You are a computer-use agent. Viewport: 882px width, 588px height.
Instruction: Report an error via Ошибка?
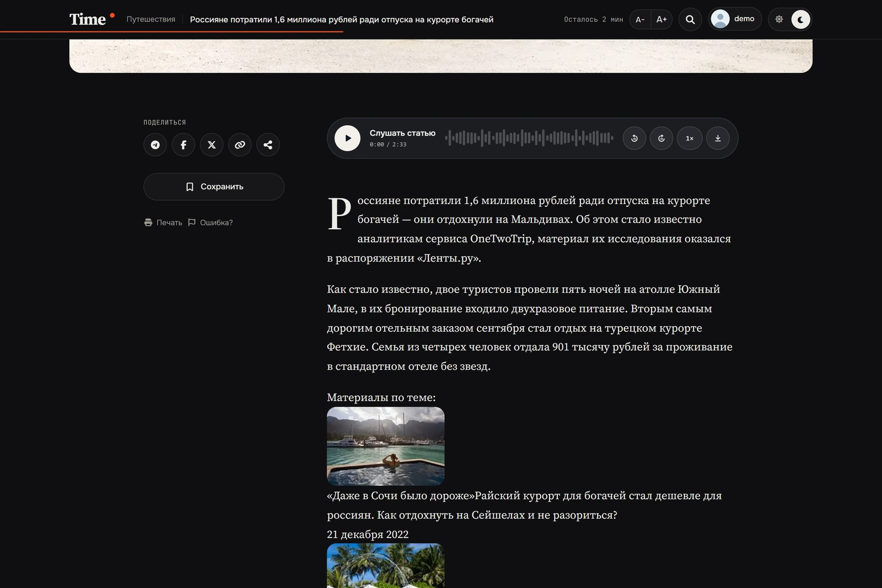tap(211, 223)
